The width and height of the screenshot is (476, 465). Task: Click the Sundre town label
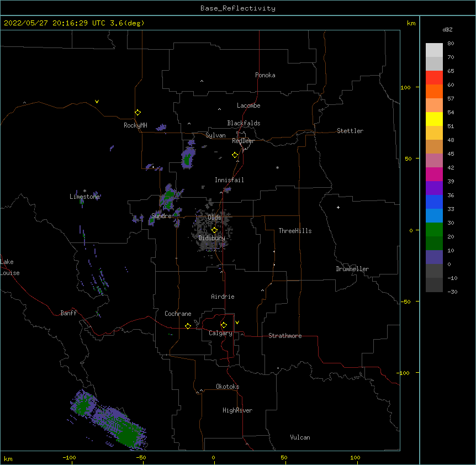click(161, 216)
